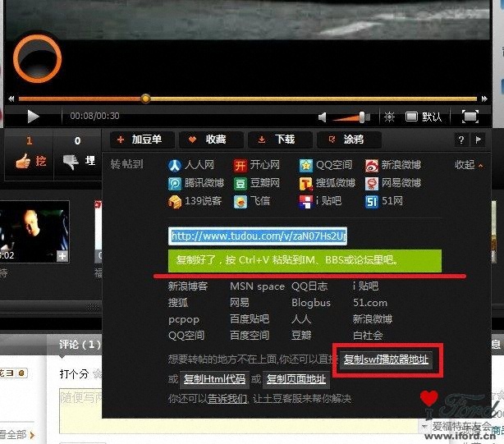Thumbs up the video with 挖
Screen dimensions: 504x444
tap(31, 161)
